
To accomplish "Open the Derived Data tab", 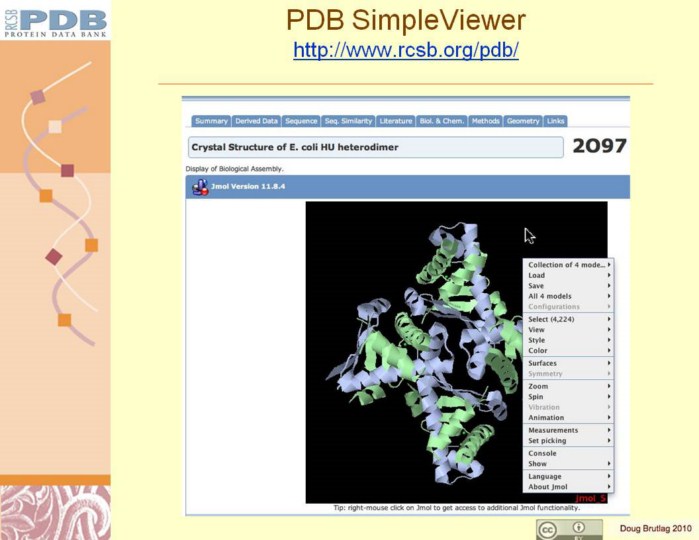I will (x=256, y=121).
